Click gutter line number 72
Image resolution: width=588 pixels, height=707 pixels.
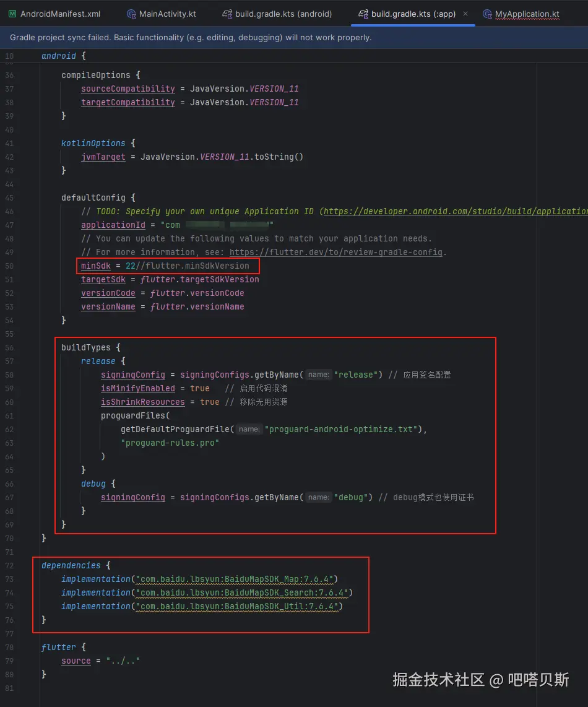click(x=9, y=566)
